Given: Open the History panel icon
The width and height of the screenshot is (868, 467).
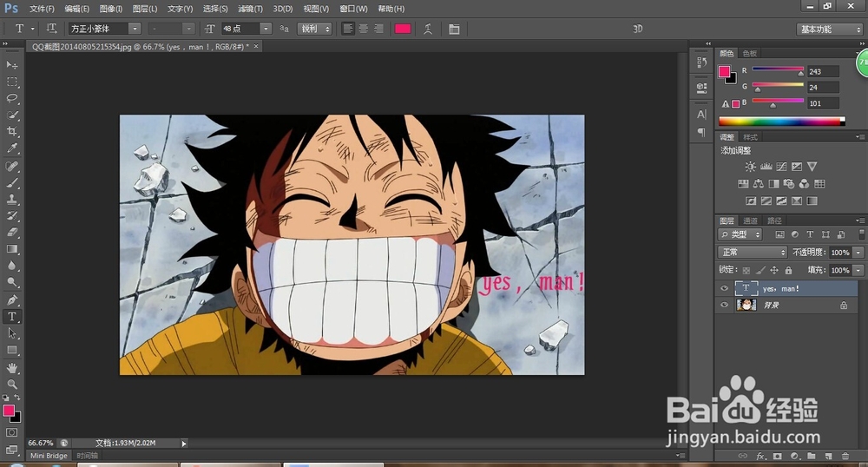Looking at the screenshot, I should tap(701, 62).
